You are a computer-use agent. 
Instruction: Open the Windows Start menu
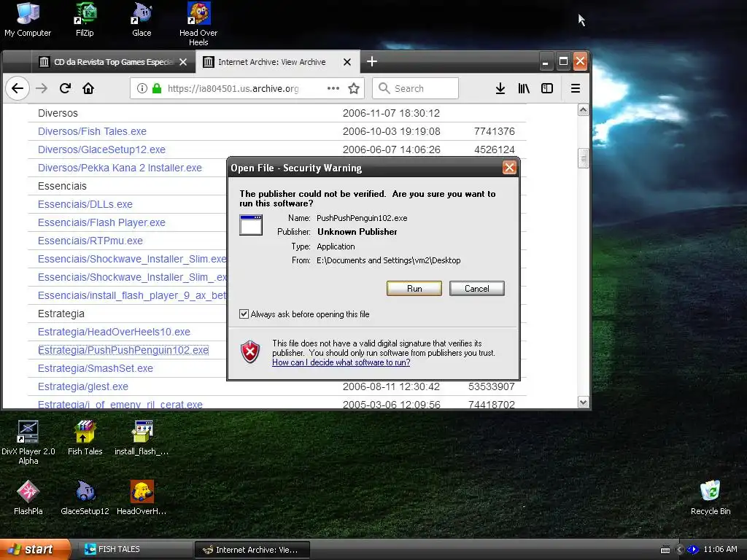35,549
